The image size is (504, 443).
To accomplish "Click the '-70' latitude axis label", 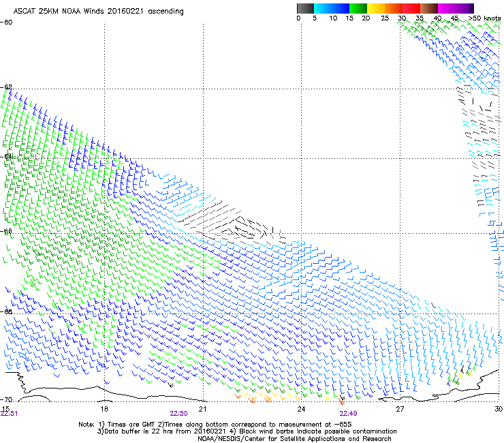I will click(6, 399).
